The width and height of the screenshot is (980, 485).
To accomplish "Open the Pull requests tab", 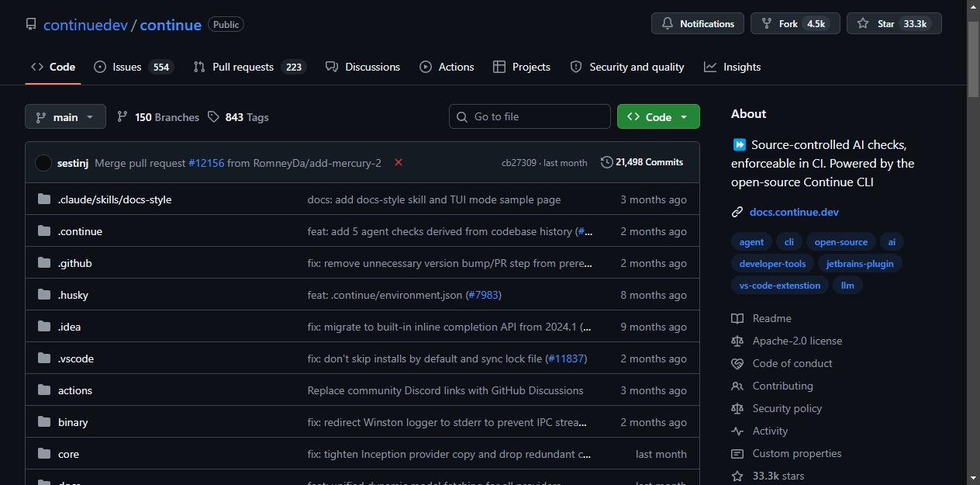I will coord(250,67).
